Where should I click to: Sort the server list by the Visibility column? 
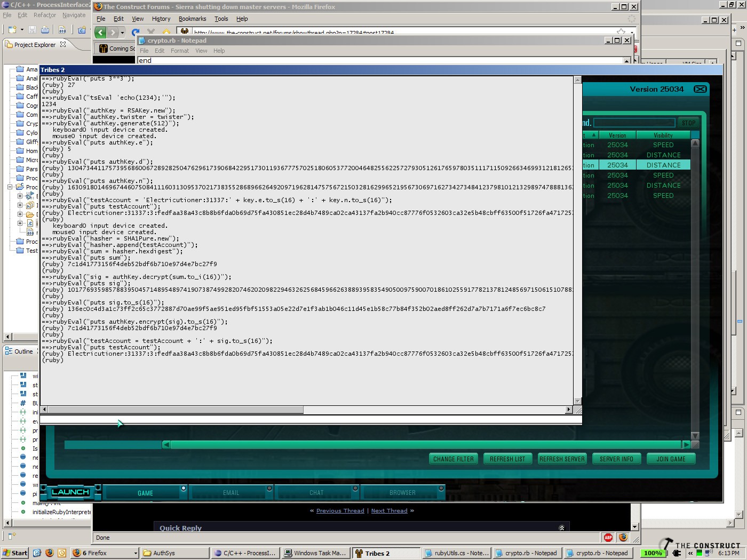coord(663,135)
